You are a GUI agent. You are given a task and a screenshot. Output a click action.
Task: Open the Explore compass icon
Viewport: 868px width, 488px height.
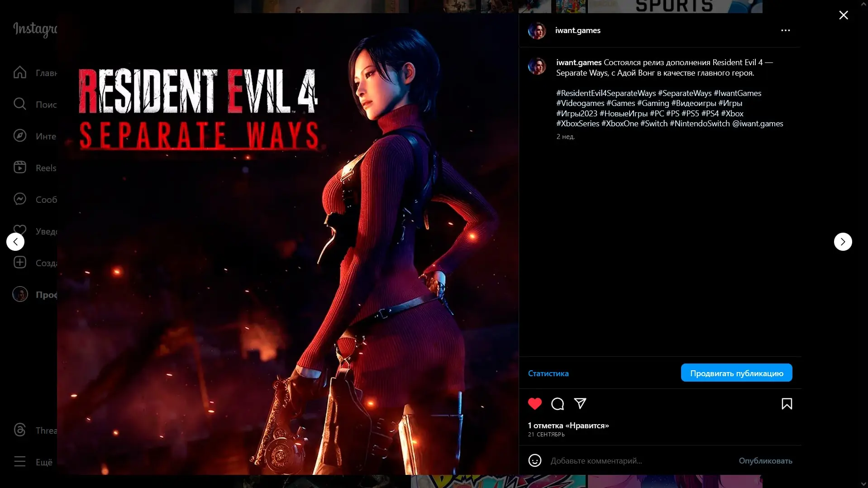(x=20, y=136)
